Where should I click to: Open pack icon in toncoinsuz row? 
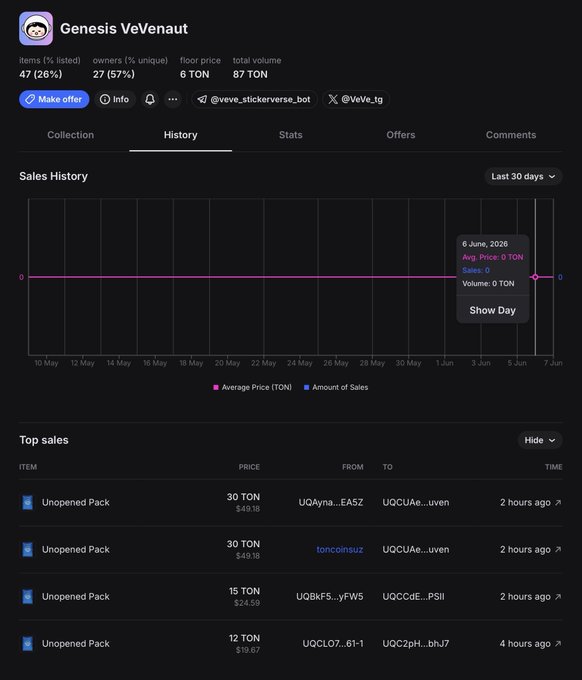27,549
